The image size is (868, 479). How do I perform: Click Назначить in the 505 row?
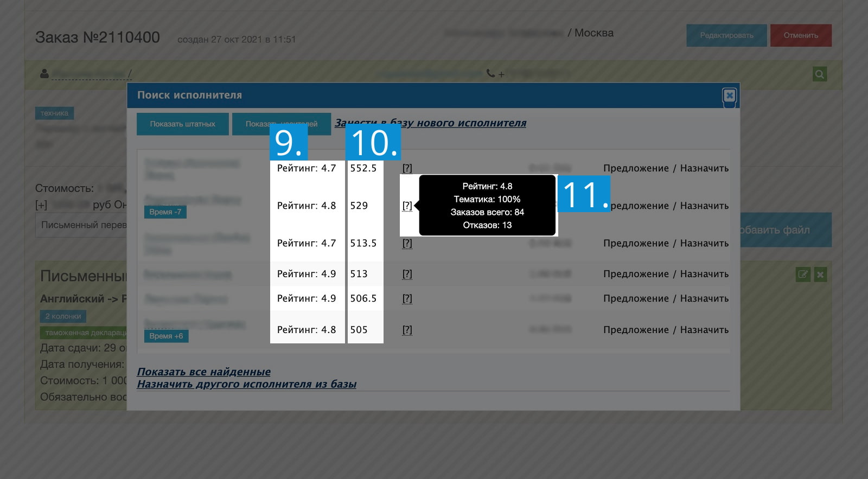[704, 330]
